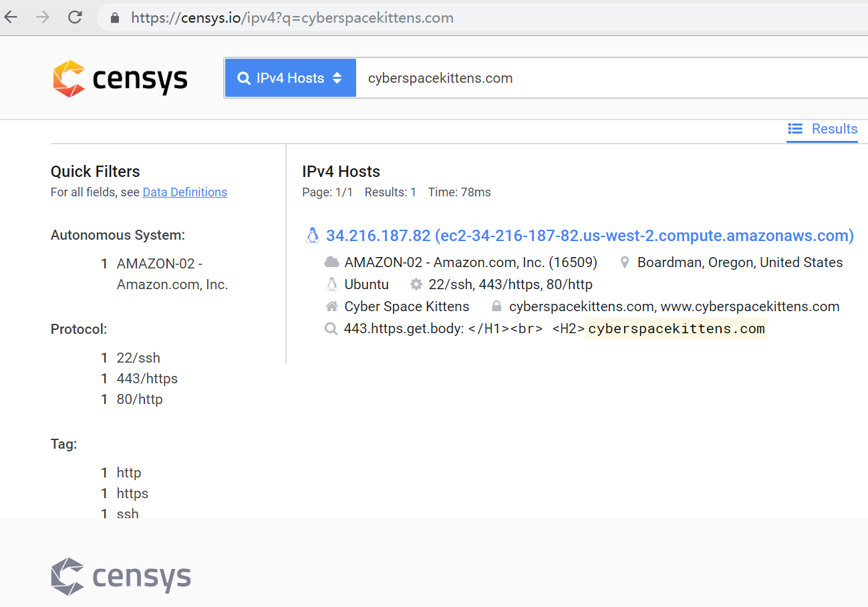Filter by protocol 80/http
Image resolution: width=868 pixels, height=607 pixels.
click(x=140, y=399)
